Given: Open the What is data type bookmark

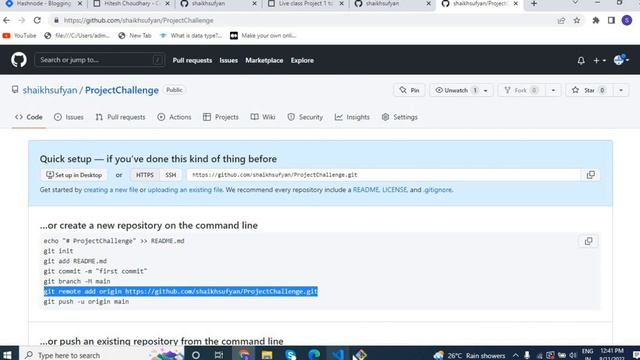Looking at the screenshot, I should click(191, 36).
